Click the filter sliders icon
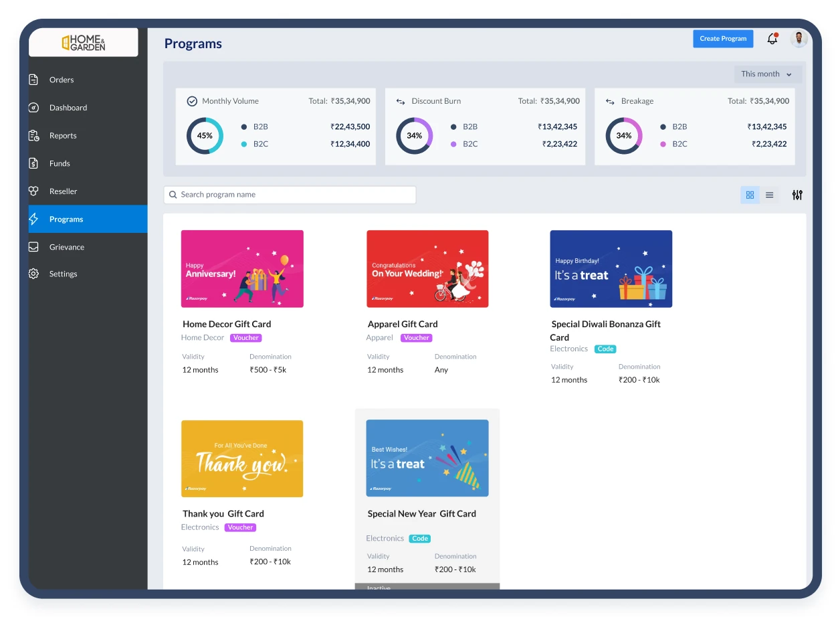This screenshot has width=840, height=617. pos(797,195)
